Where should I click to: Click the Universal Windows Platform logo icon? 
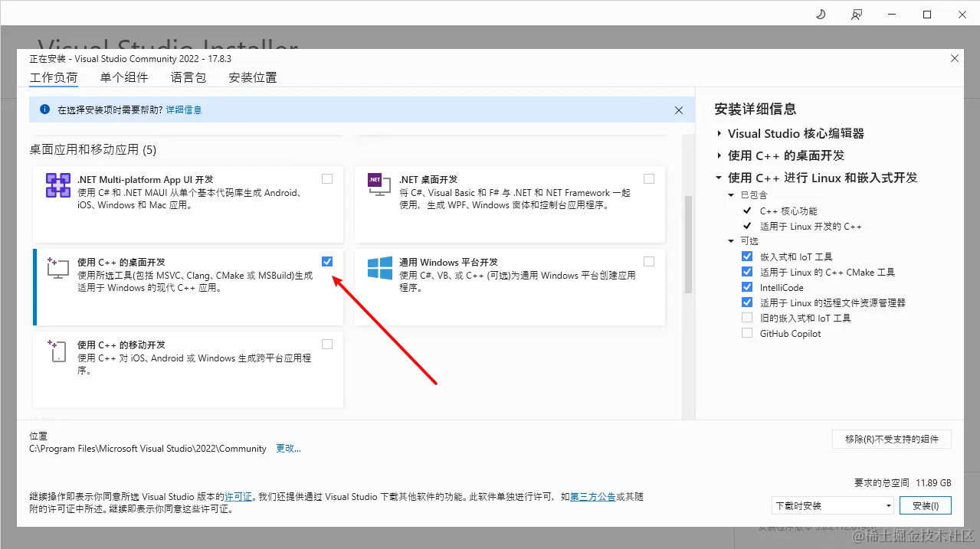click(380, 268)
